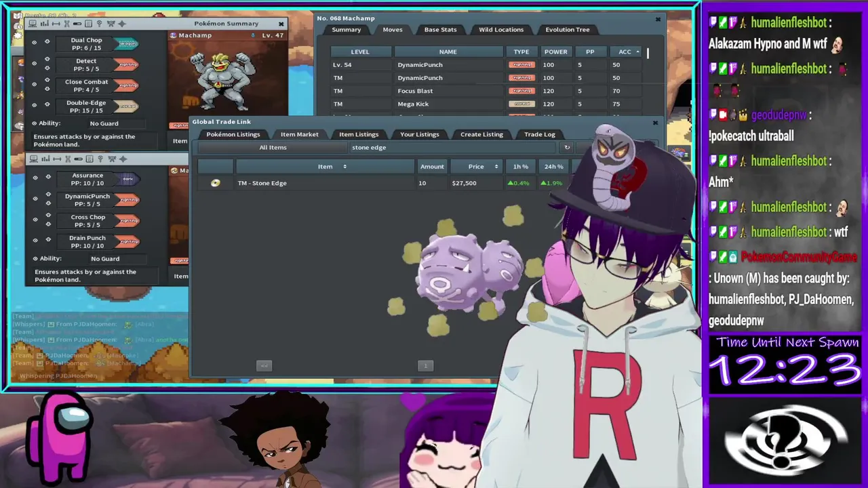Toggle eye icon beside Detect

pos(34,63)
